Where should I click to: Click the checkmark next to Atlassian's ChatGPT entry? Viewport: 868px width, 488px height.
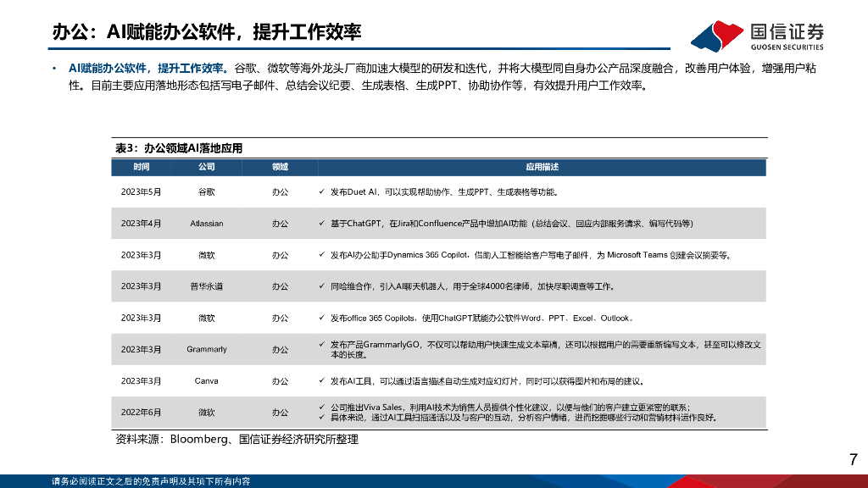(320, 224)
